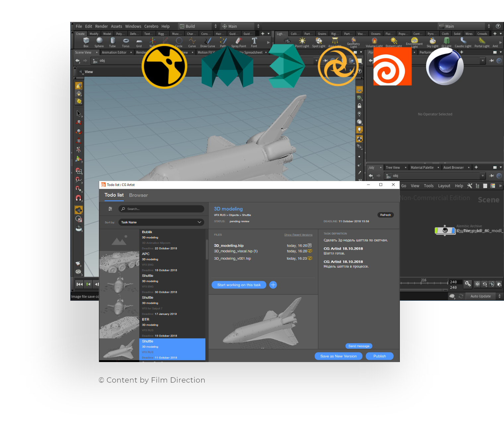504x435 pixels.
Task: Expand left shelf set options arrow
Action: 269,33
